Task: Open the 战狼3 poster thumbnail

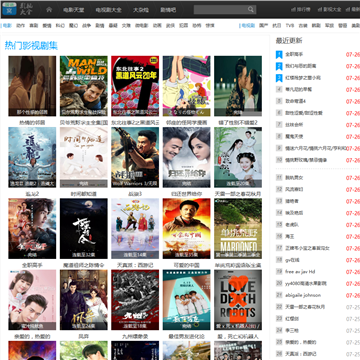Action: tap(135, 157)
